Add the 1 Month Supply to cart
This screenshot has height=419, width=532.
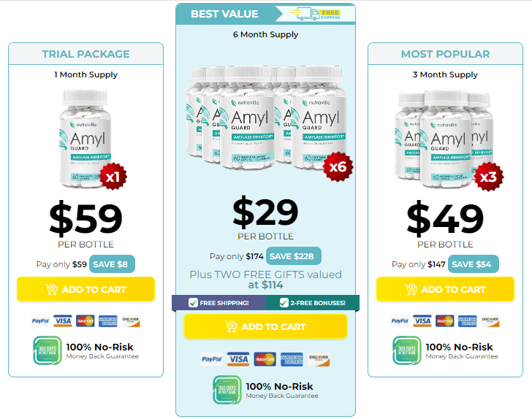(85, 289)
